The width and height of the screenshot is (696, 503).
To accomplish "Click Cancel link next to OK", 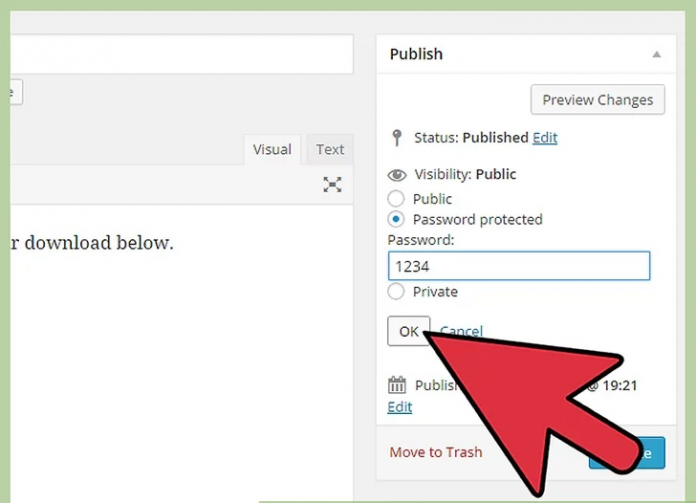I will [461, 331].
